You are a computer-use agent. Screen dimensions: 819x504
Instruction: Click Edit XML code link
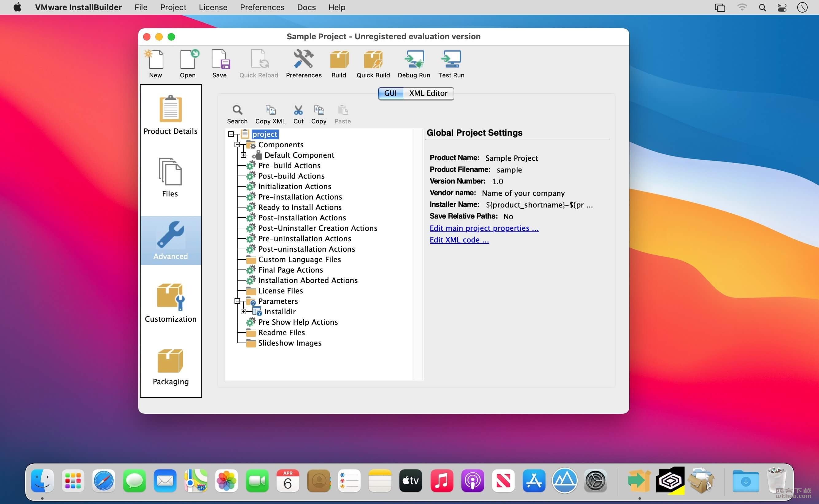pyautogui.click(x=459, y=240)
